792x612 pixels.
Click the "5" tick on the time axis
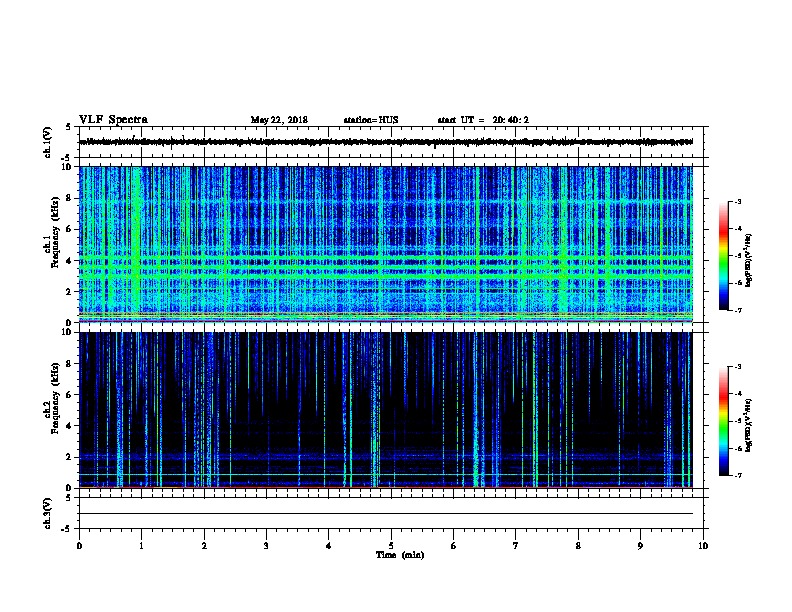tap(391, 546)
